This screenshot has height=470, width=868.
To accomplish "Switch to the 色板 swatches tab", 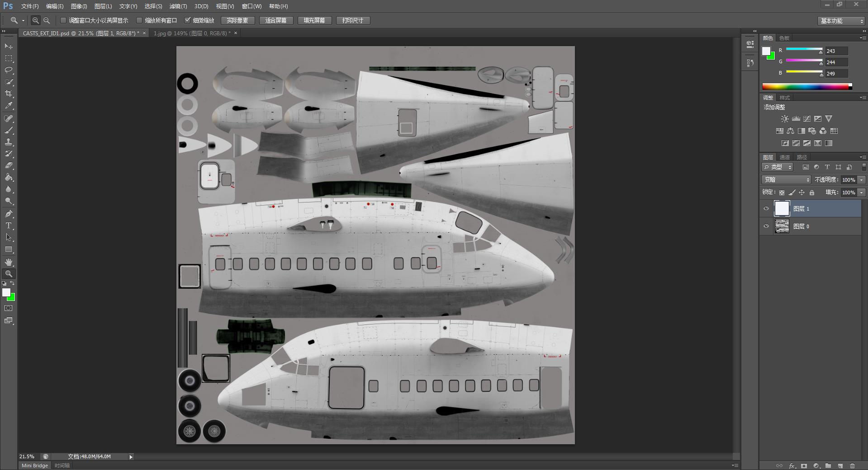I will point(785,38).
